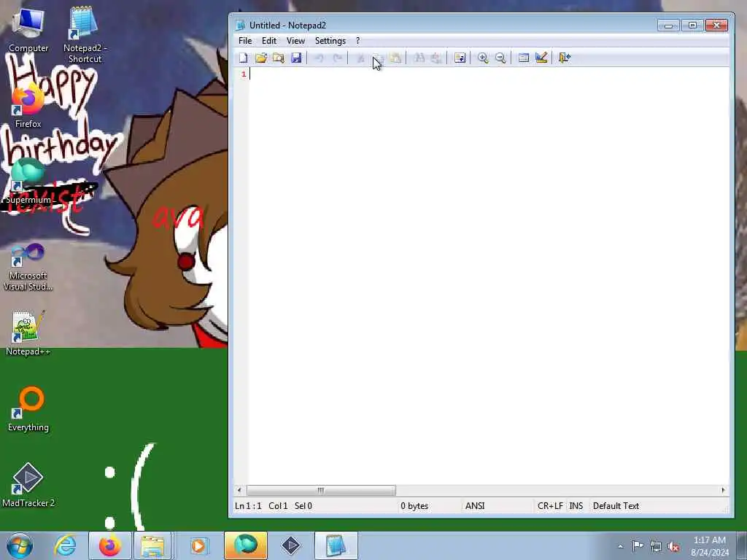Show hidden tray icons arrow
The height and width of the screenshot is (560, 747).
click(x=620, y=546)
